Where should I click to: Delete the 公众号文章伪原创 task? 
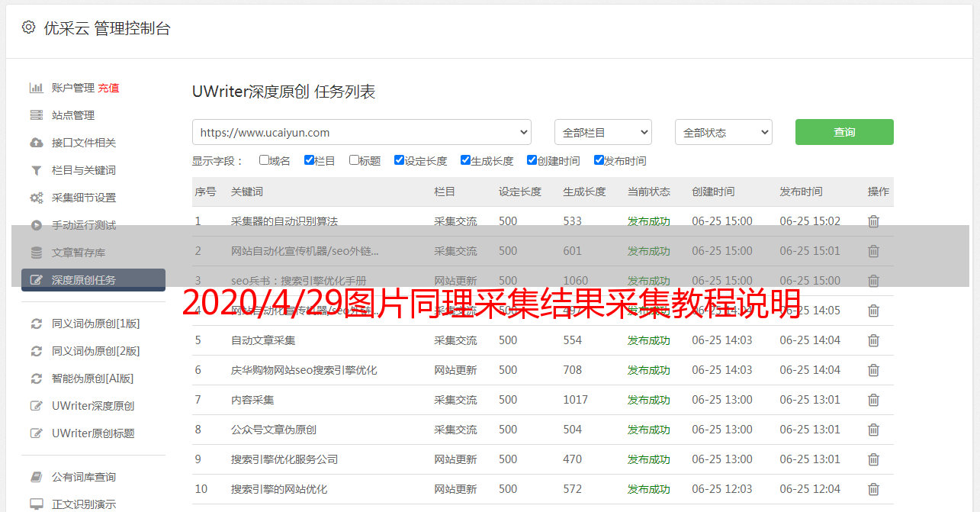873,430
